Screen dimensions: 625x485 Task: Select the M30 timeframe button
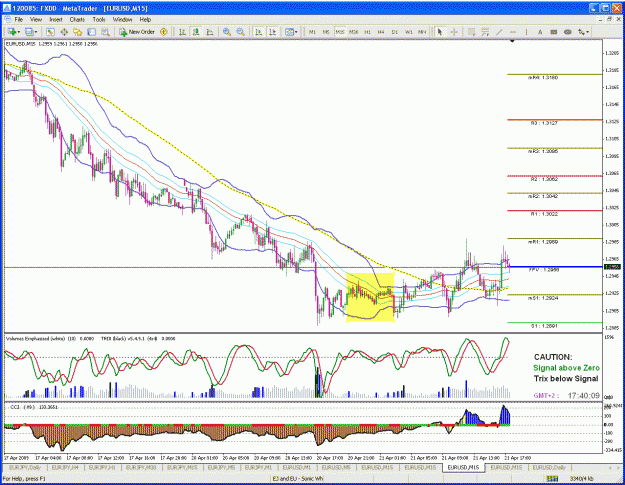[x=354, y=32]
